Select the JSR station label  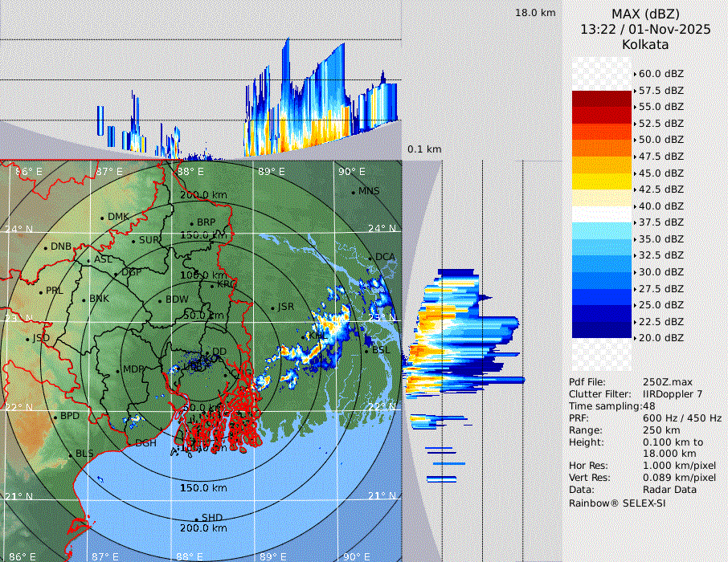click(286, 307)
